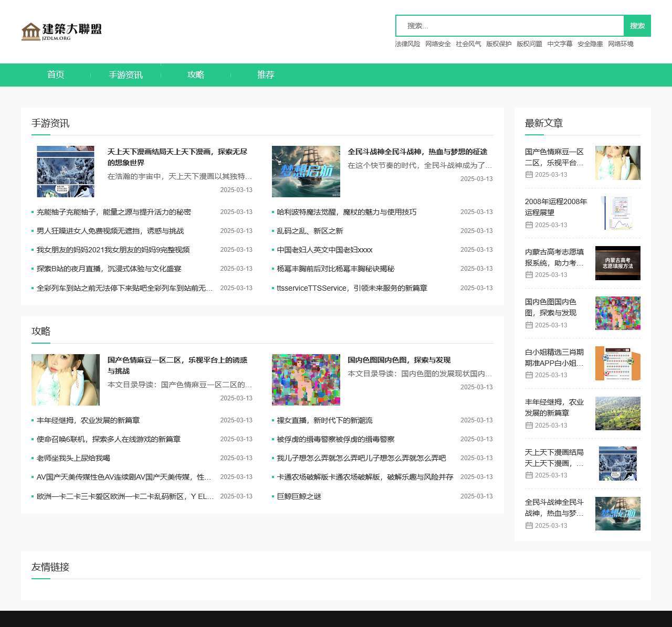Open the sailing ship thumbnail in 手游资讯 section
This screenshot has width=672, height=627.
click(x=306, y=172)
